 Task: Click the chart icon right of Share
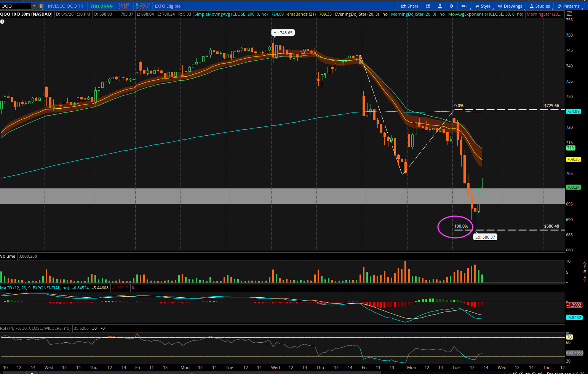[428, 6]
